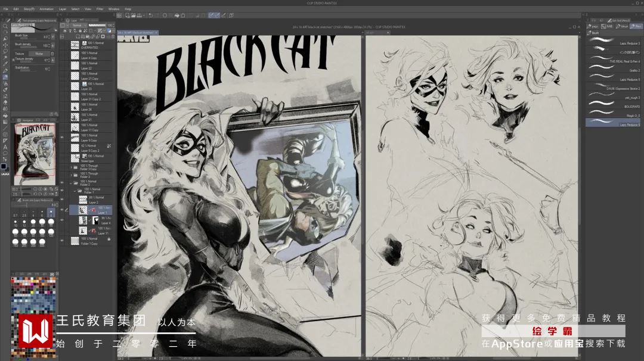Click Fill icon in command bar
This screenshot has width=644, height=361.
pyautogui.click(x=177, y=15)
